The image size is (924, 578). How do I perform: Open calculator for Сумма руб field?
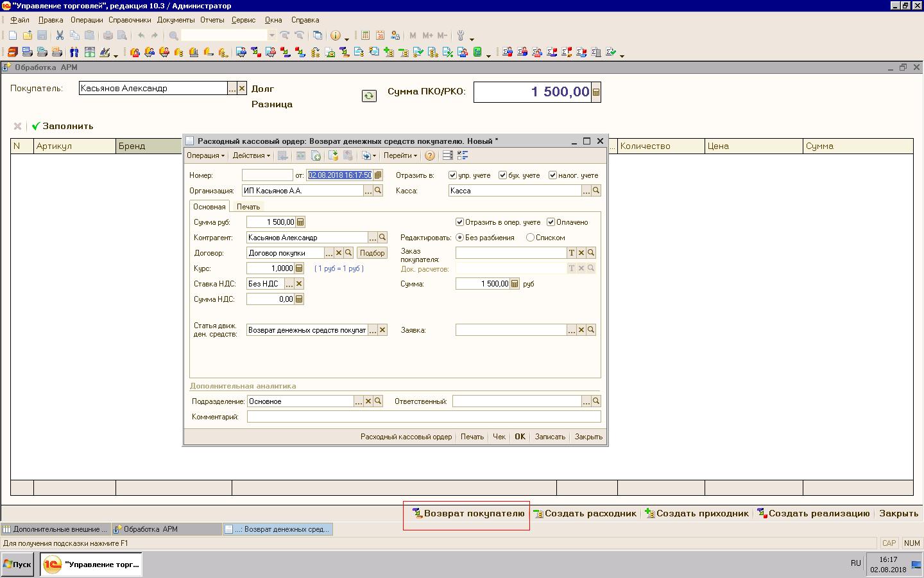300,222
